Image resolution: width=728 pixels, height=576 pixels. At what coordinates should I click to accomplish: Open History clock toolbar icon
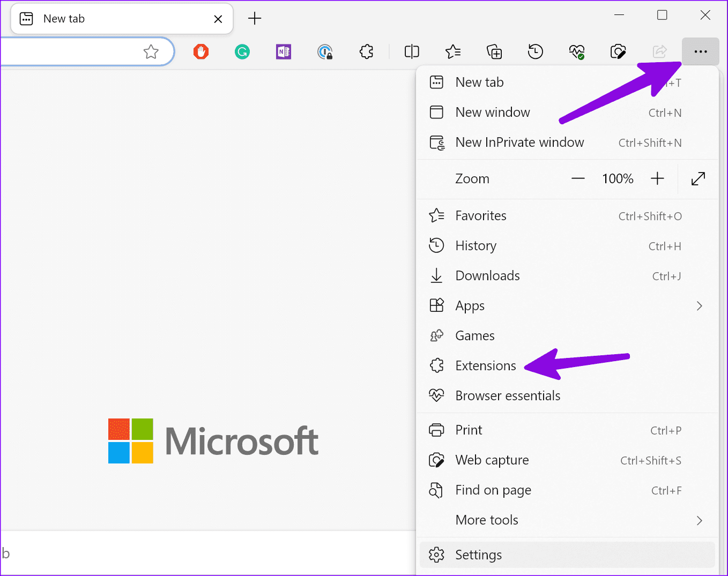536,51
